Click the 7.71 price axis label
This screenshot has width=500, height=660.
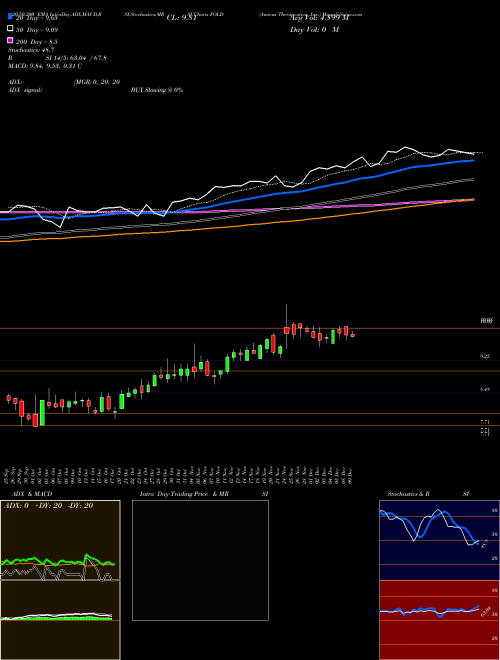point(485,421)
